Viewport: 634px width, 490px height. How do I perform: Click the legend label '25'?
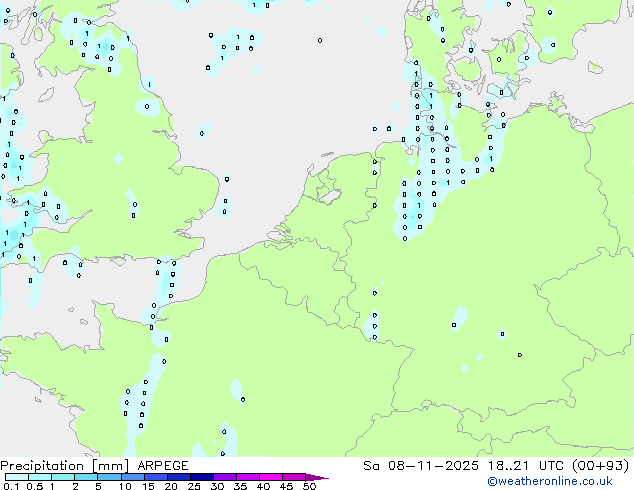[x=194, y=486]
